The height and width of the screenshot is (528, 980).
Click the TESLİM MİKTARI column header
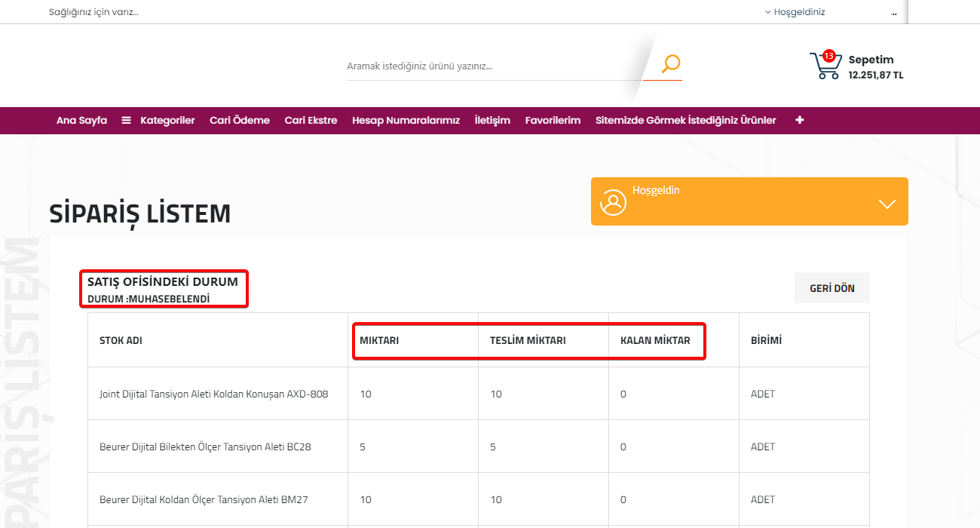coord(528,340)
